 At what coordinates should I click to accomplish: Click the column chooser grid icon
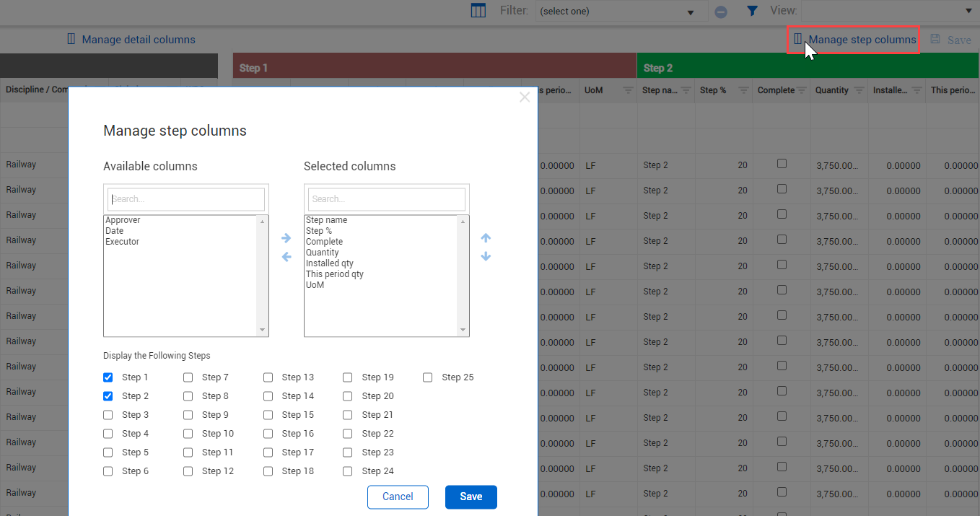click(x=478, y=11)
